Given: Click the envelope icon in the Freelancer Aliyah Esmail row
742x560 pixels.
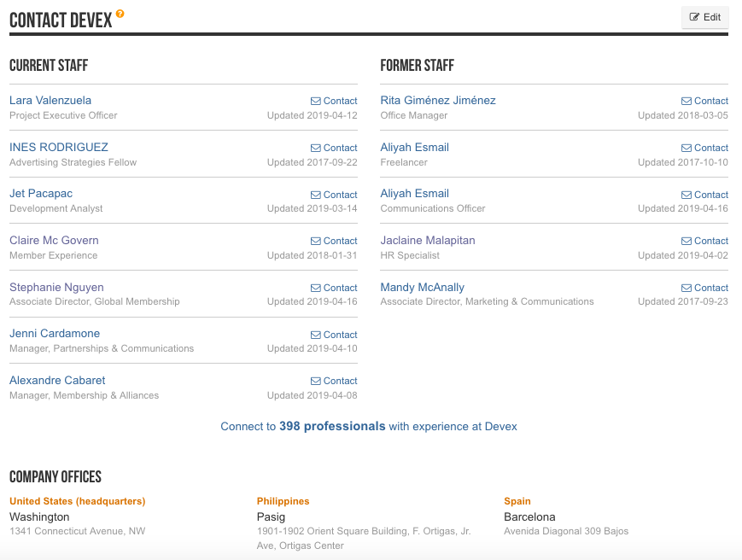Looking at the screenshot, I should click(x=686, y=148).
